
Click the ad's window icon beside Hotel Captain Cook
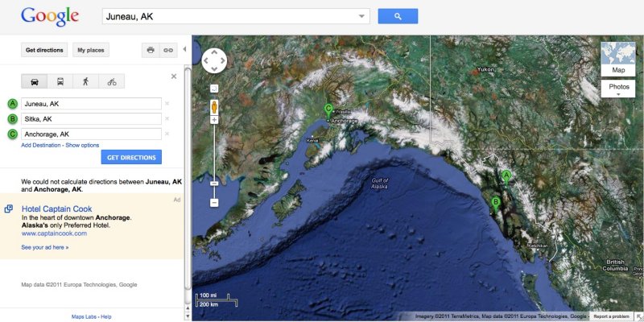9,209
